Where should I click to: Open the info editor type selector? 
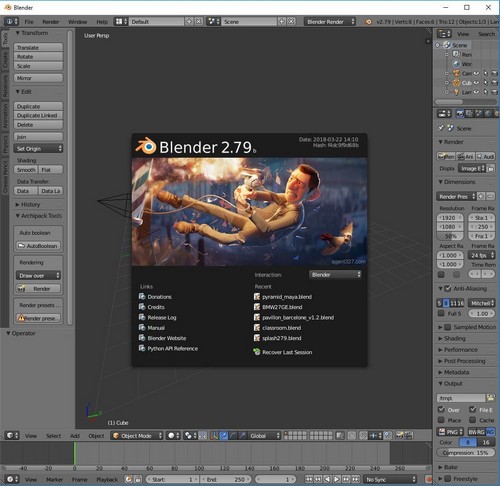(x=11, y=21)
